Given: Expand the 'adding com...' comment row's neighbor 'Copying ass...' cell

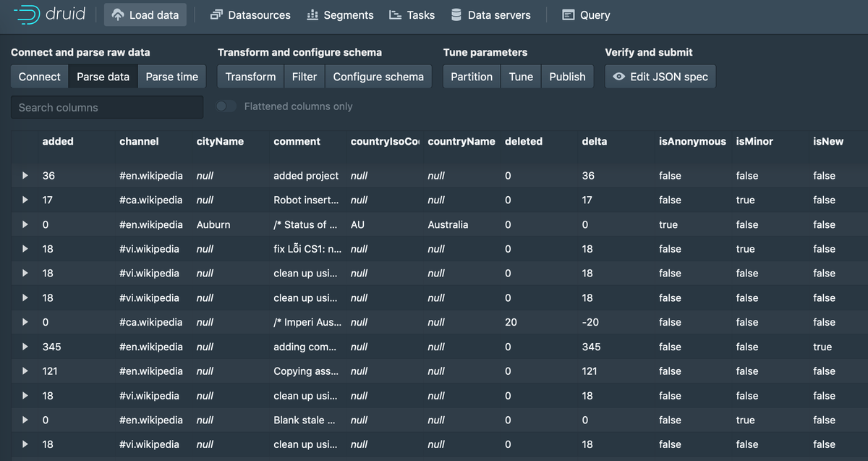Looking at the screenshot, I should tap(307, 371).
